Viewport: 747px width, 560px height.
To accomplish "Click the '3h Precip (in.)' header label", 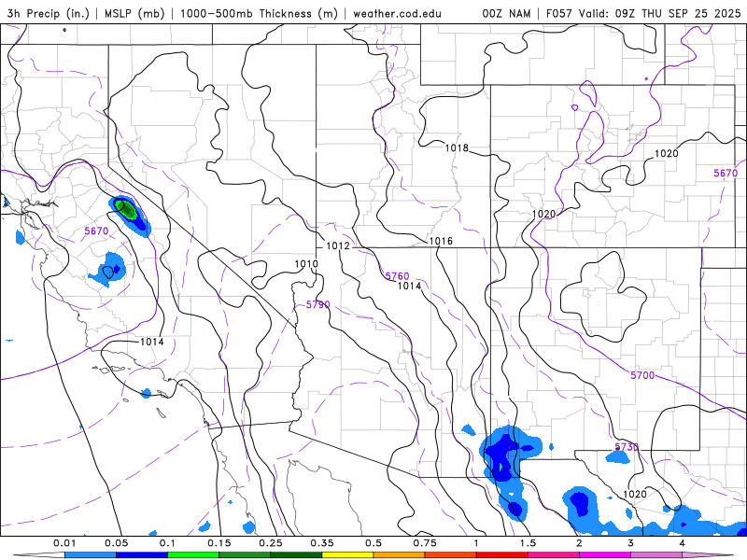I will pyautogui.click(x=49, y=13).
